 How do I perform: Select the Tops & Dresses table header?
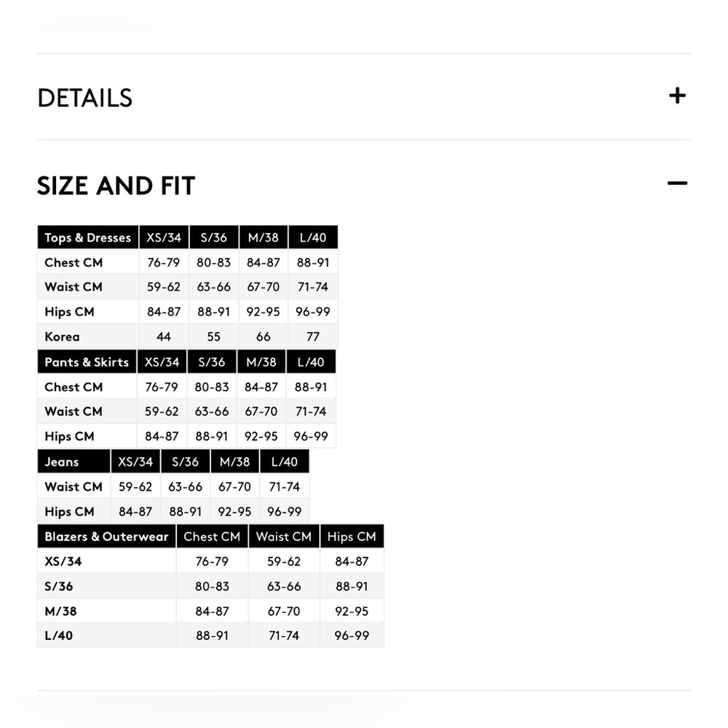tap(87, 238)
